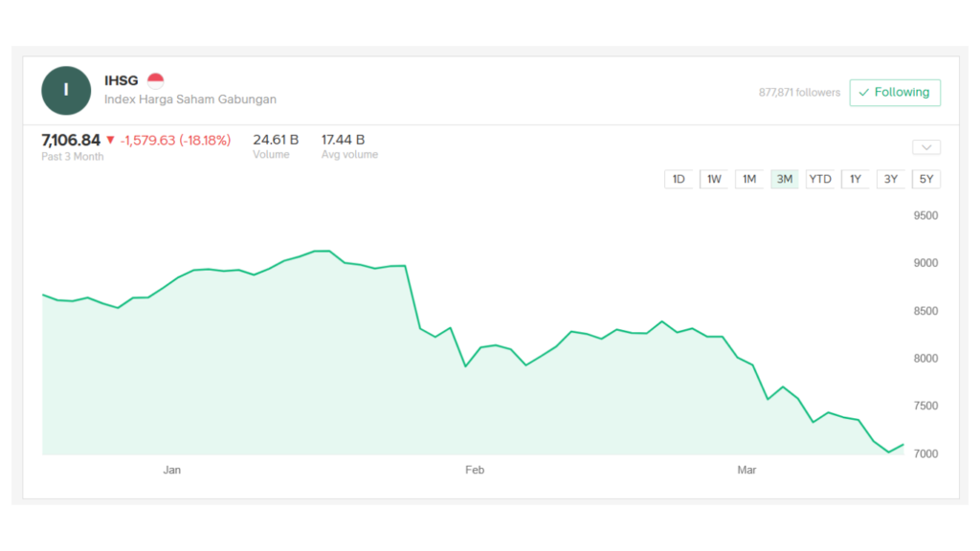Select the 1Y time range

(x=856, y=179)
